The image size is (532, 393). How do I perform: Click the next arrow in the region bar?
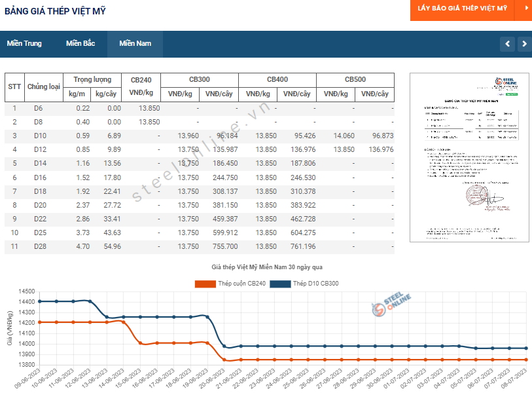[525, 44]
